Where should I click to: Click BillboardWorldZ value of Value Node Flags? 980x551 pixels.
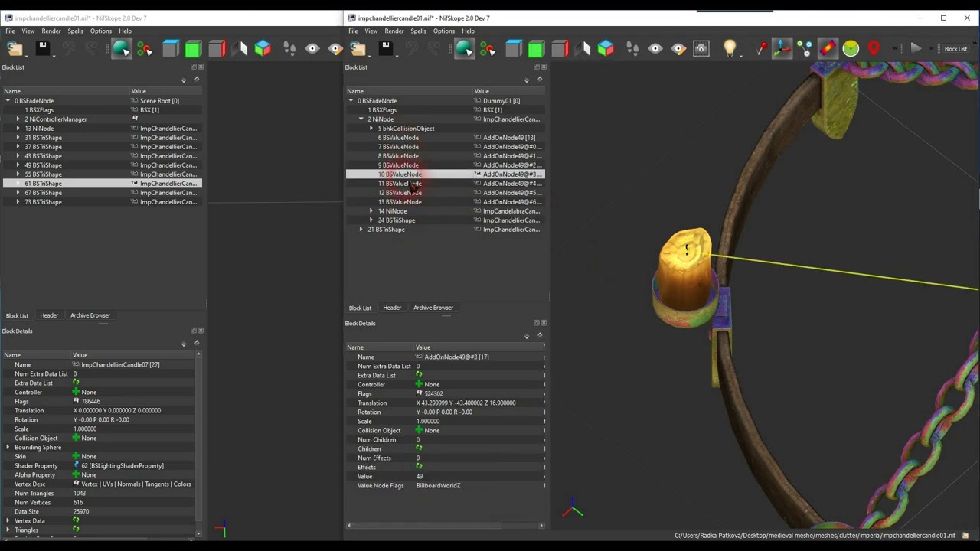click(438, 486)
